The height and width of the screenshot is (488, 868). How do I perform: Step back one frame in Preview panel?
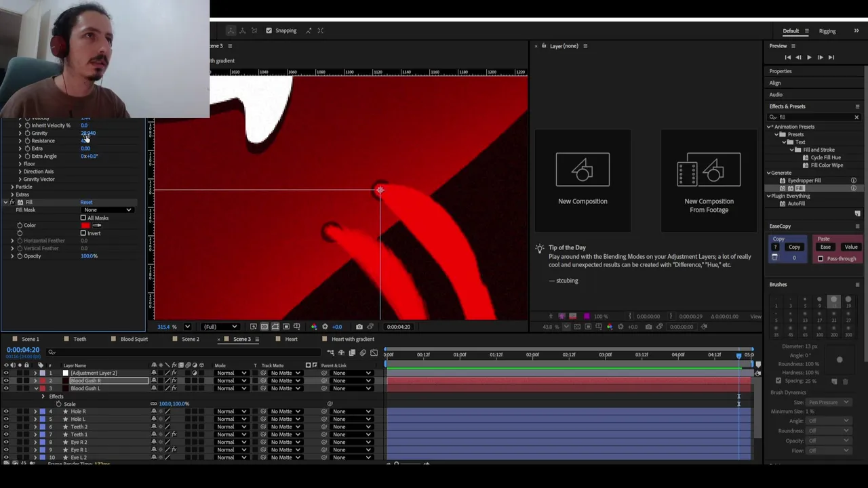(798, 58)
